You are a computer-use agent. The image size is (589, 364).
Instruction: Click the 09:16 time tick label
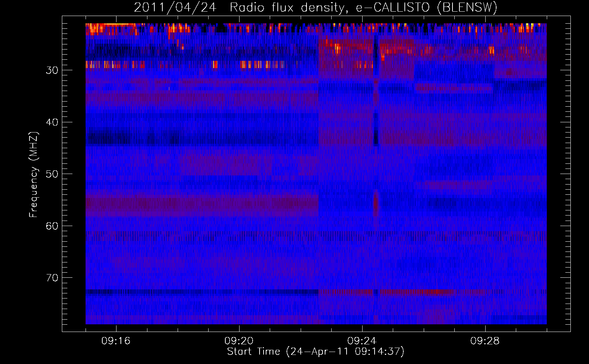click(116, 341)
